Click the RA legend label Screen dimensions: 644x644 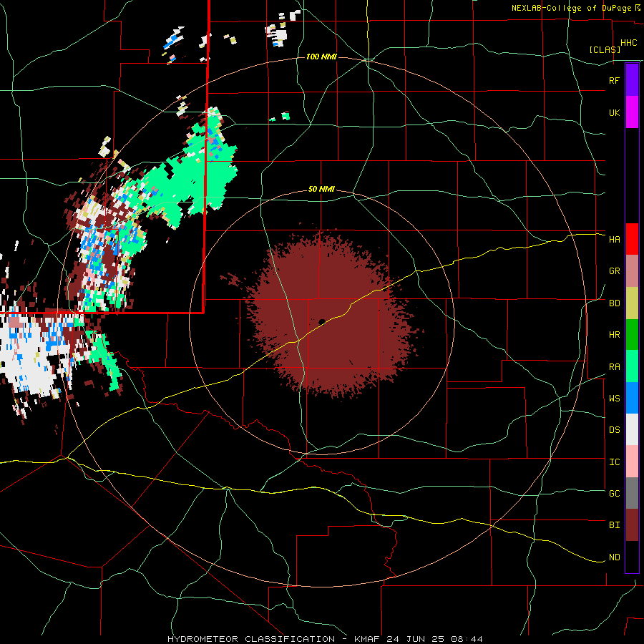[x=614, y=367]
